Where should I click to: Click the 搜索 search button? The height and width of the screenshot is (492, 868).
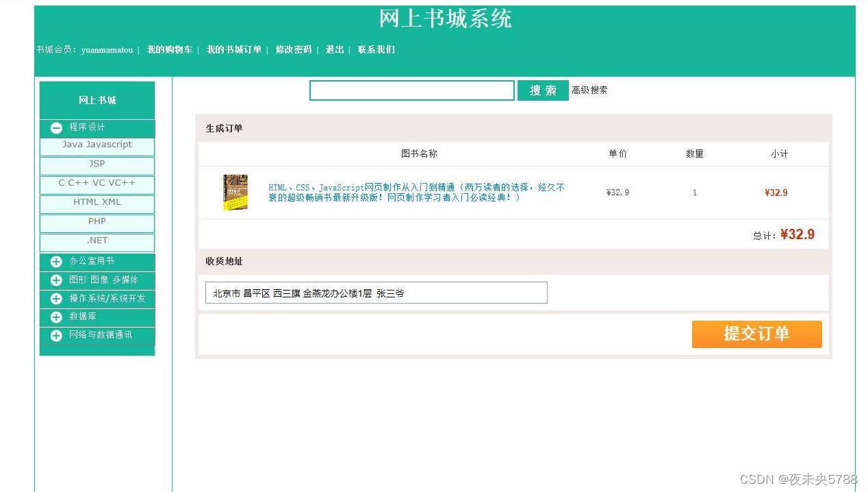543,90
